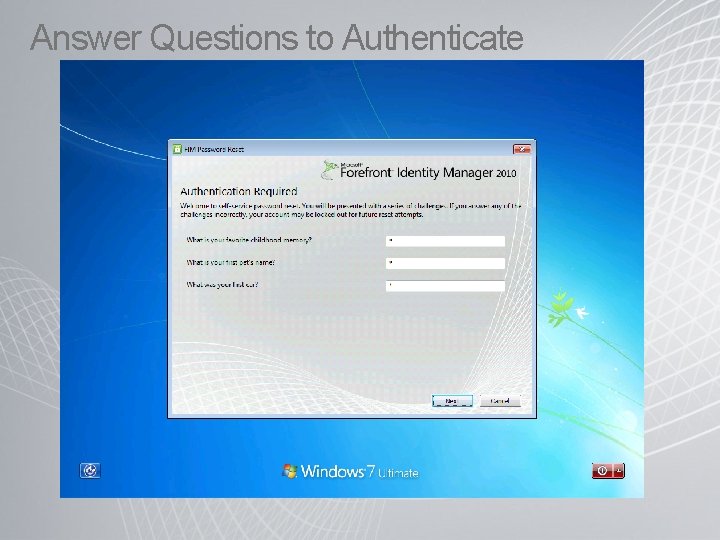Click the 'What was your first car?' label
The width and height of the screenshot is (720, 540).
click(222, 285)
